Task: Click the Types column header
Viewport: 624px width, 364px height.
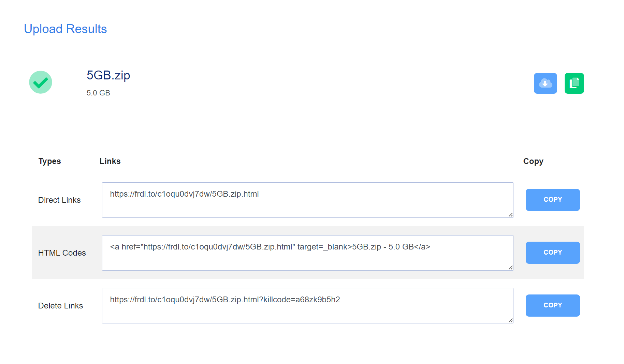Action: (x=49, y=161)
